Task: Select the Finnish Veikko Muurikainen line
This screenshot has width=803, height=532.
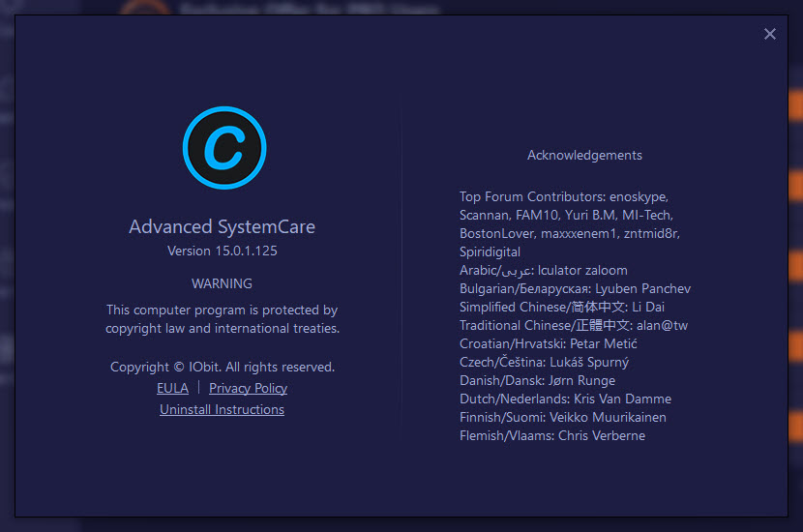Action: point(563,417)
